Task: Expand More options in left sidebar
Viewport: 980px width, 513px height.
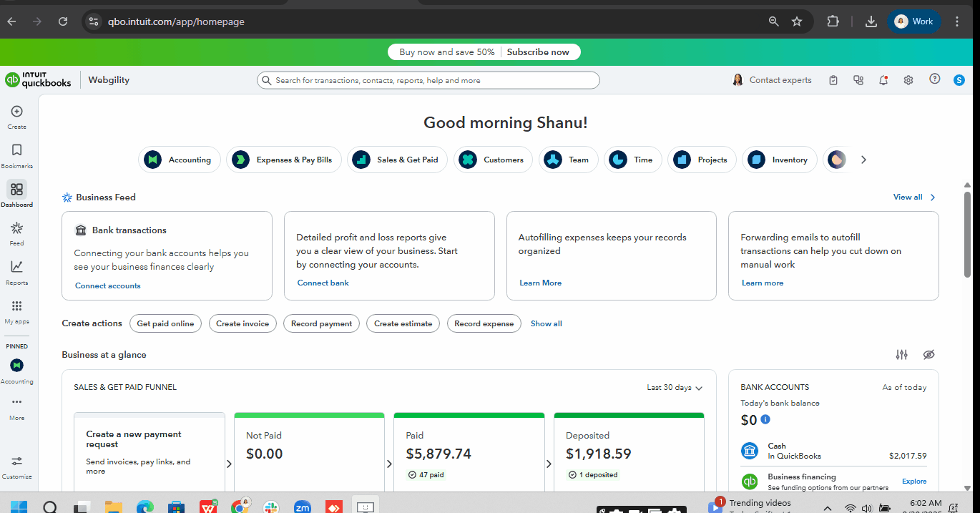Action: point(16,403)
